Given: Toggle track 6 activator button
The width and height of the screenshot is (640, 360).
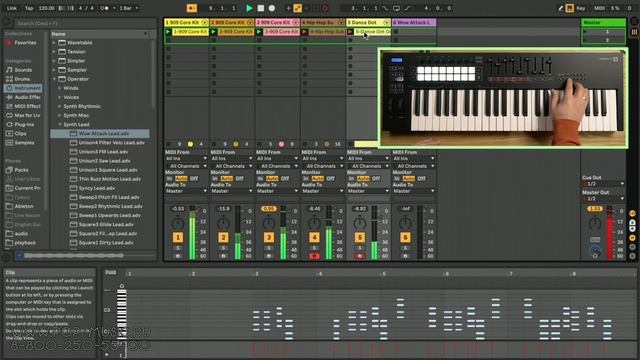Looking at the screenshot, I should pyautogui.click(x=405, y=237).
